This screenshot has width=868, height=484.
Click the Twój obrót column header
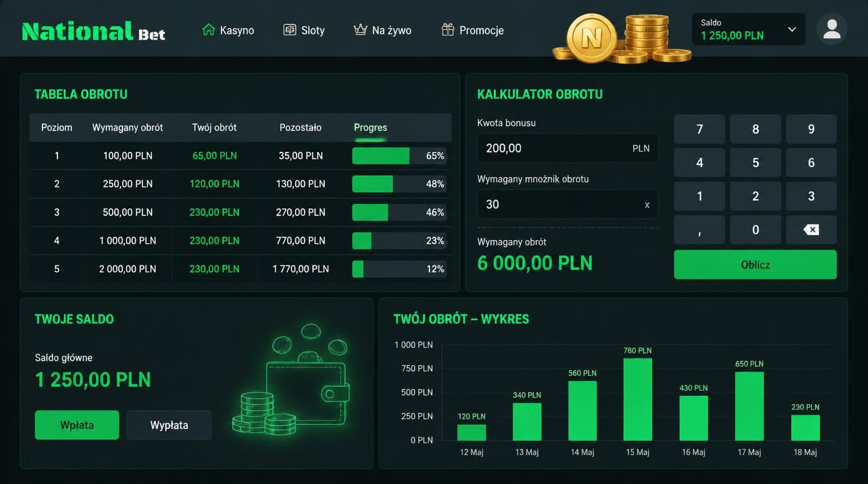tap(214, 127)
